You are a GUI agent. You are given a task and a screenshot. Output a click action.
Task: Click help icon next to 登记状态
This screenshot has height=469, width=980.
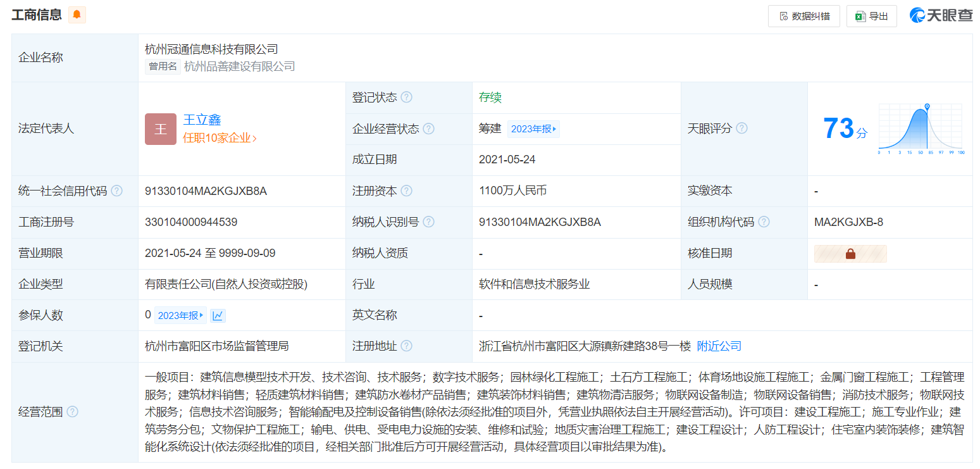pyautogui.click(x=407, y=97)
